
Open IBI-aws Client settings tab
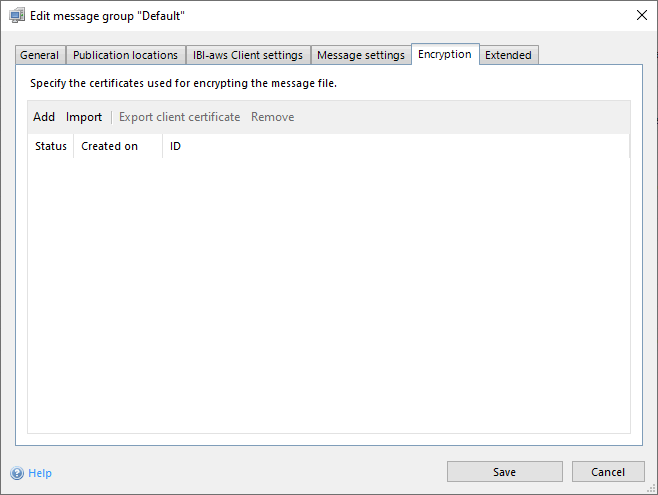(248, 56)
